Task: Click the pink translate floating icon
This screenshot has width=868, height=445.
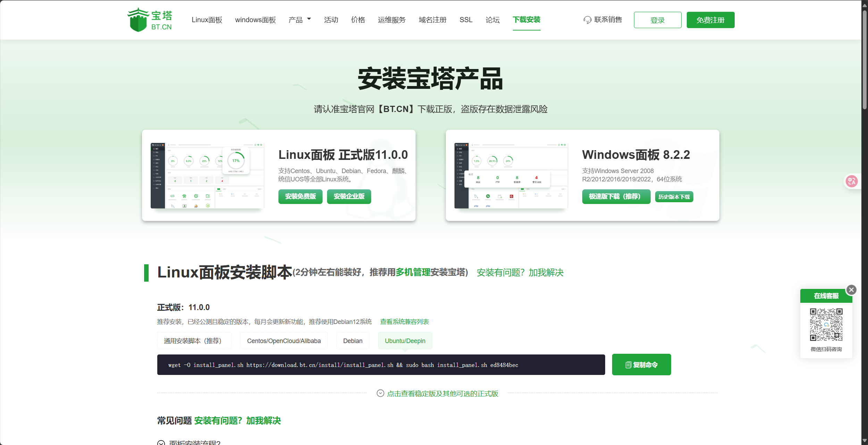Action: click(x=851, y=181)
